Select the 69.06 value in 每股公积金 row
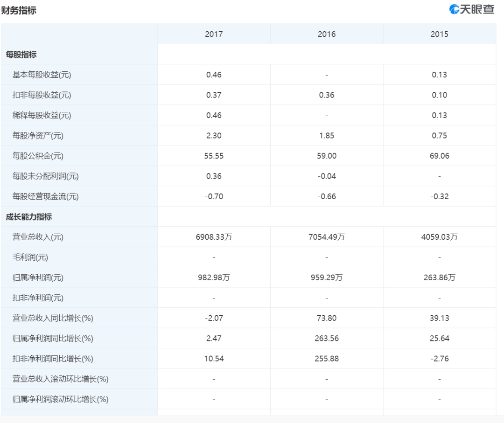This screenshot has height=423, width=504. pos(440,156)
